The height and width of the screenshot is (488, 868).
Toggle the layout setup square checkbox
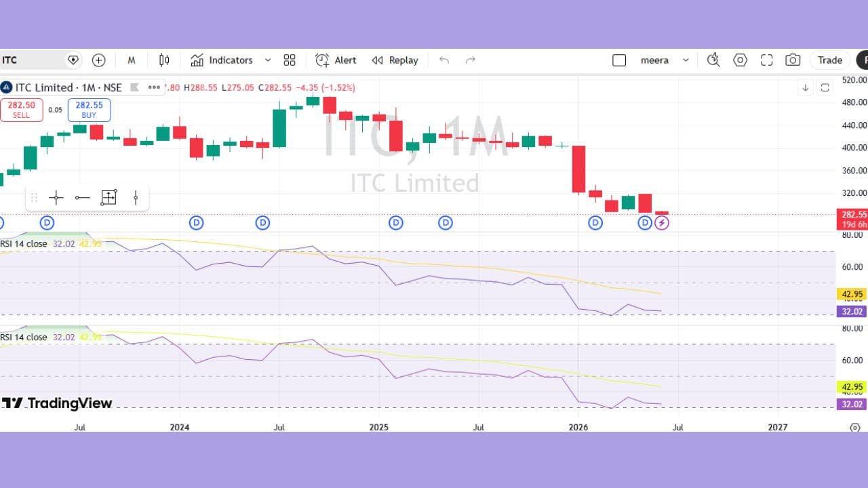pyautogui.click(x=619, y=60)
